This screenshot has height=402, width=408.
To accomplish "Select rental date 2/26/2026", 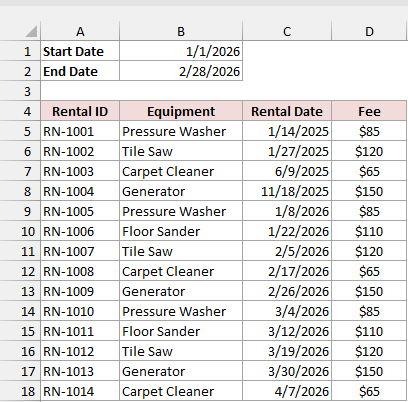I will tap(287, 291).
